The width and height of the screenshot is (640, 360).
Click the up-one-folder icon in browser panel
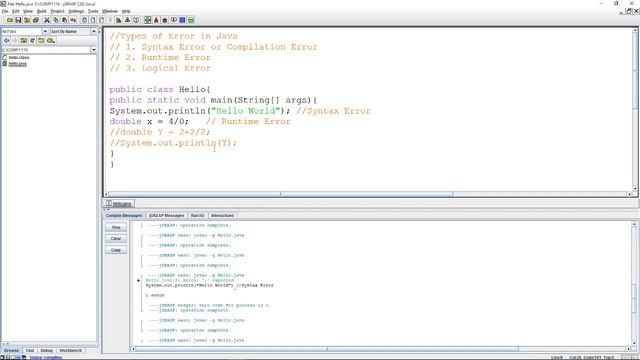point(24,40)
